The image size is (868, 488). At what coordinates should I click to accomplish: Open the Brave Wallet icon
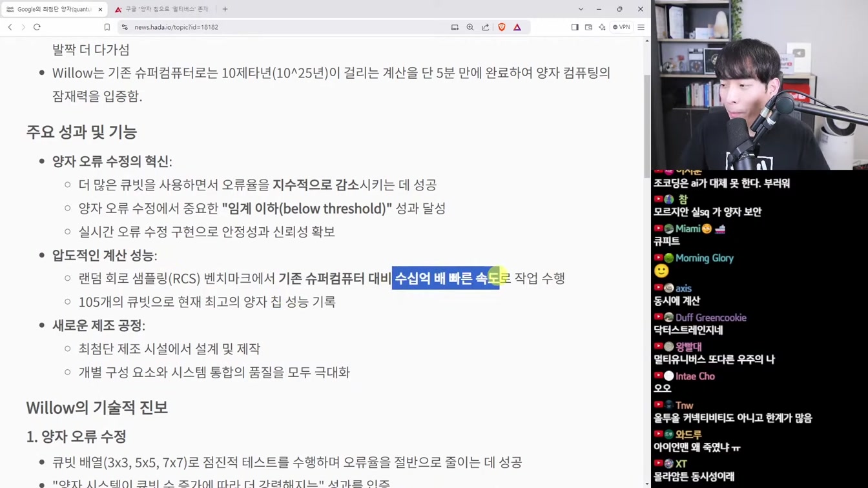[588, 27]
